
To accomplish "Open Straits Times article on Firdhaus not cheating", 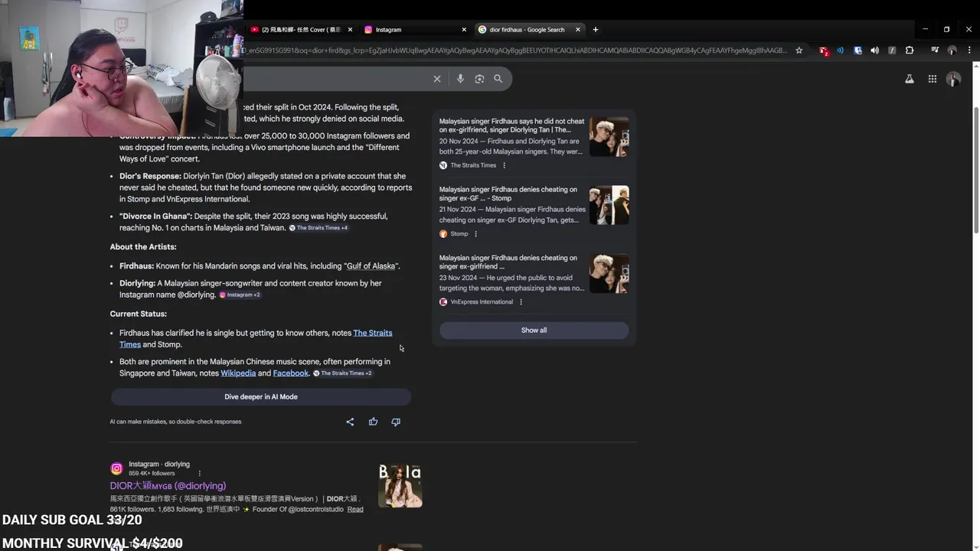I will click(x=511, y=126).
